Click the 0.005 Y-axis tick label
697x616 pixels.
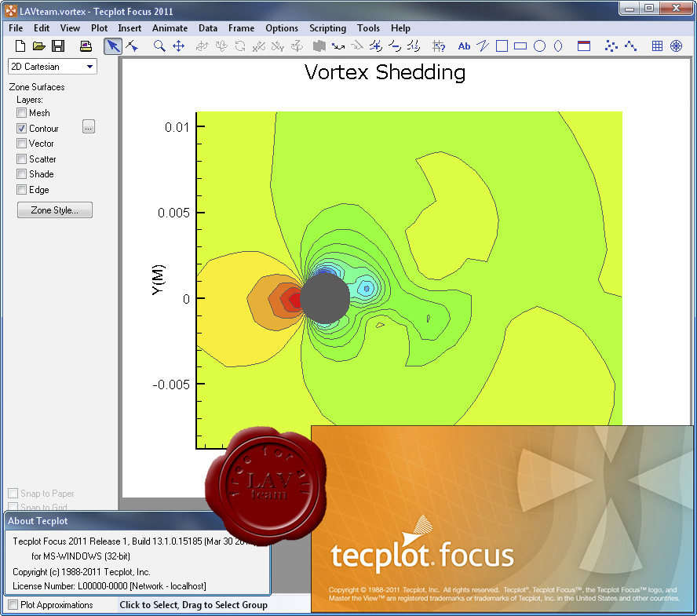(173, 213)
